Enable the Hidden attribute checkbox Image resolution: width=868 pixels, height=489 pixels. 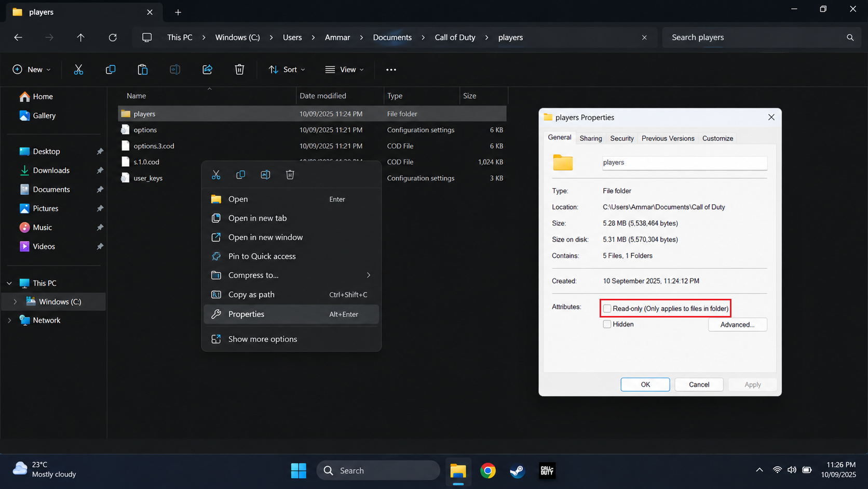coord(607,324)
